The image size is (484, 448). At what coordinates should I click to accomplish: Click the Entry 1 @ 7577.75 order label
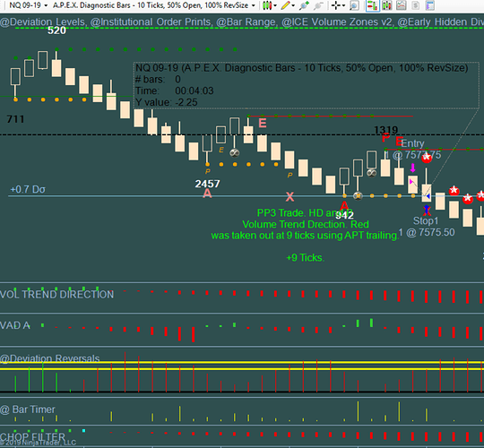click(413, 150)
